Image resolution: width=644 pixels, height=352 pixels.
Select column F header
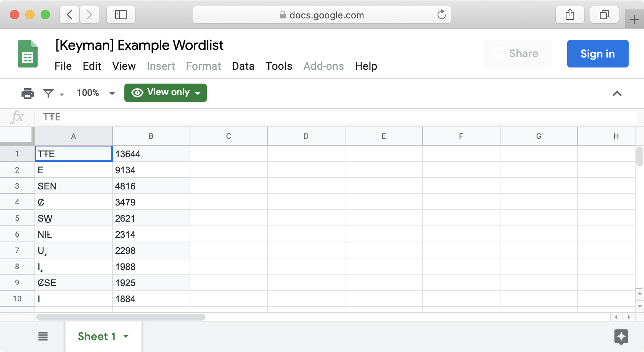461,136
